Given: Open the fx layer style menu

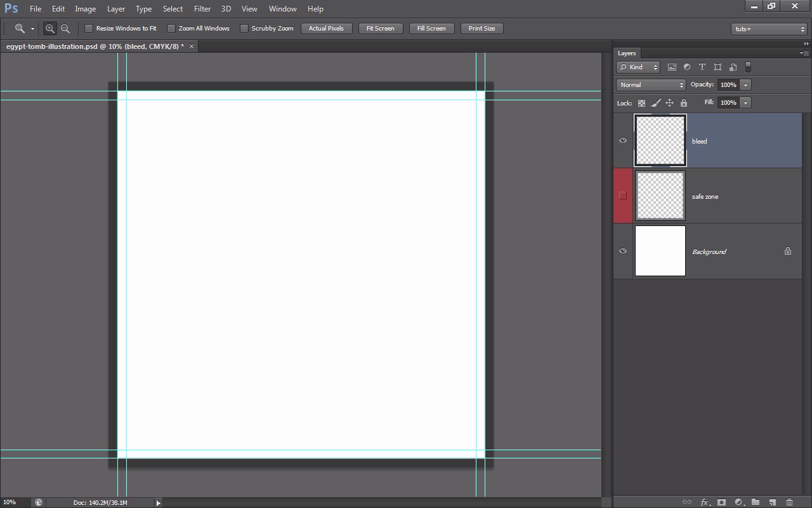Looking at the screenshot, I should [704, 502].
